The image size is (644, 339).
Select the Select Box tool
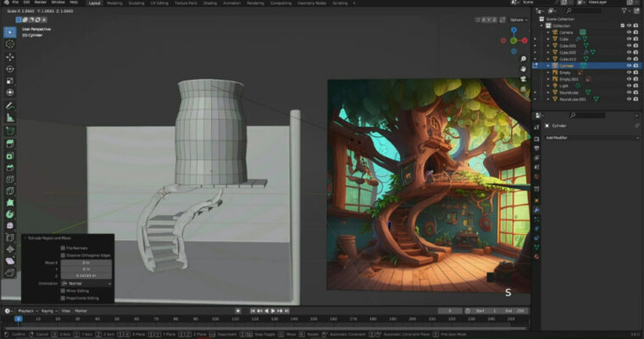click(x=10, y=32)
